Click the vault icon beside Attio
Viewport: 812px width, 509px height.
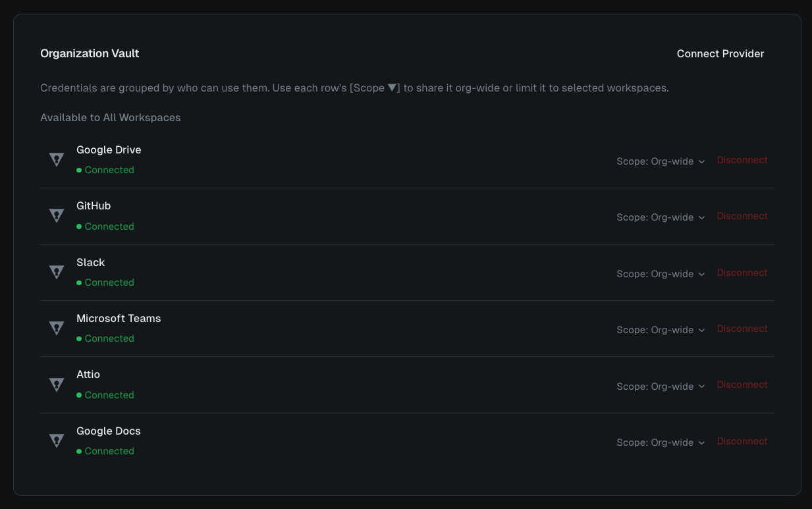(x=57, y=384)
